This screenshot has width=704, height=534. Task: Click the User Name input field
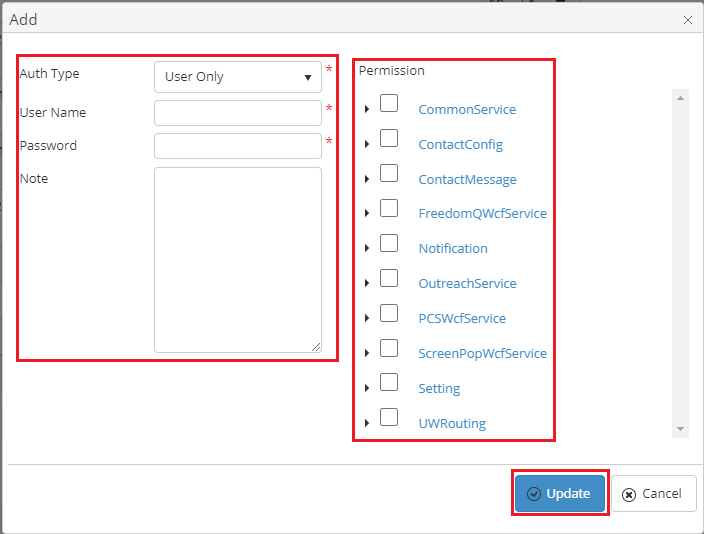point(237,112)
